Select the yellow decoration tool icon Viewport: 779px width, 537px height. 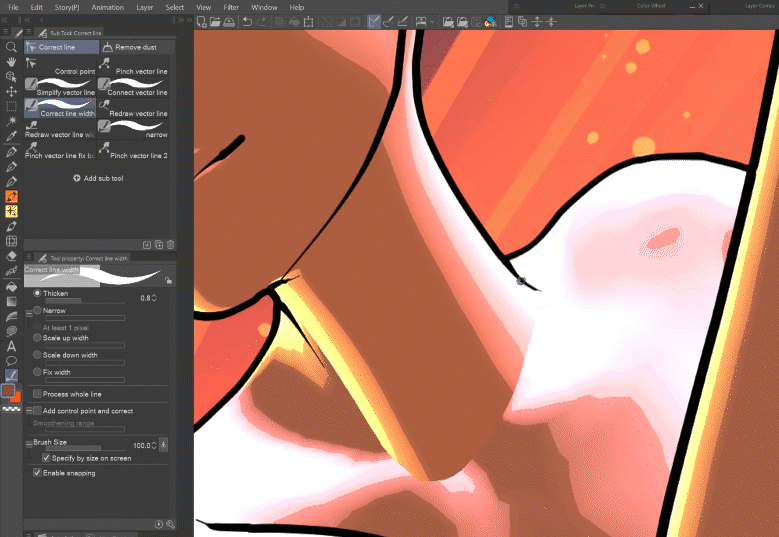11,211
